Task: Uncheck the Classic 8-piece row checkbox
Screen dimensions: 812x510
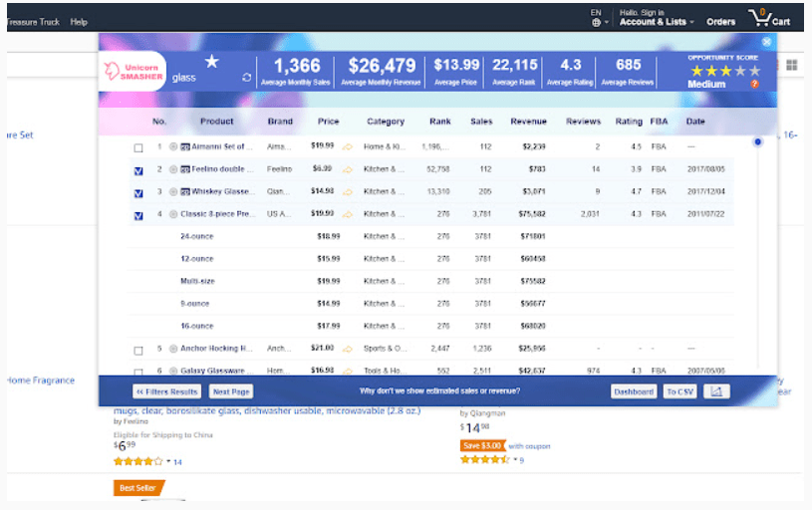Action: pos(138,216)
